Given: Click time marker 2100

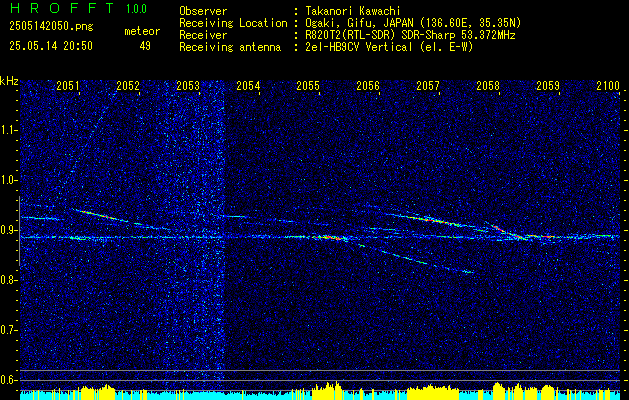Looking at the screenshot, I should click(608, 86).
